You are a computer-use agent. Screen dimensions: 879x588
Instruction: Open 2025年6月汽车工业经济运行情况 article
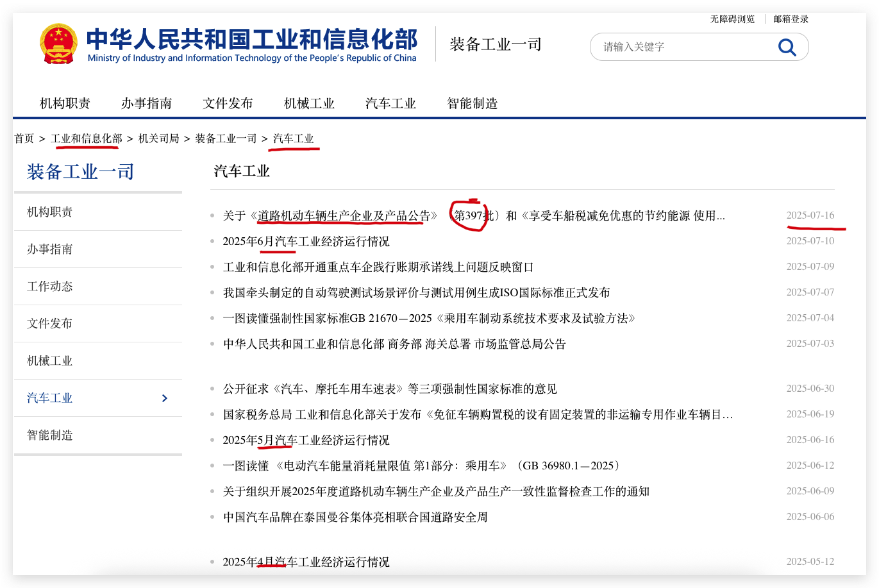(x=306, y=242)
